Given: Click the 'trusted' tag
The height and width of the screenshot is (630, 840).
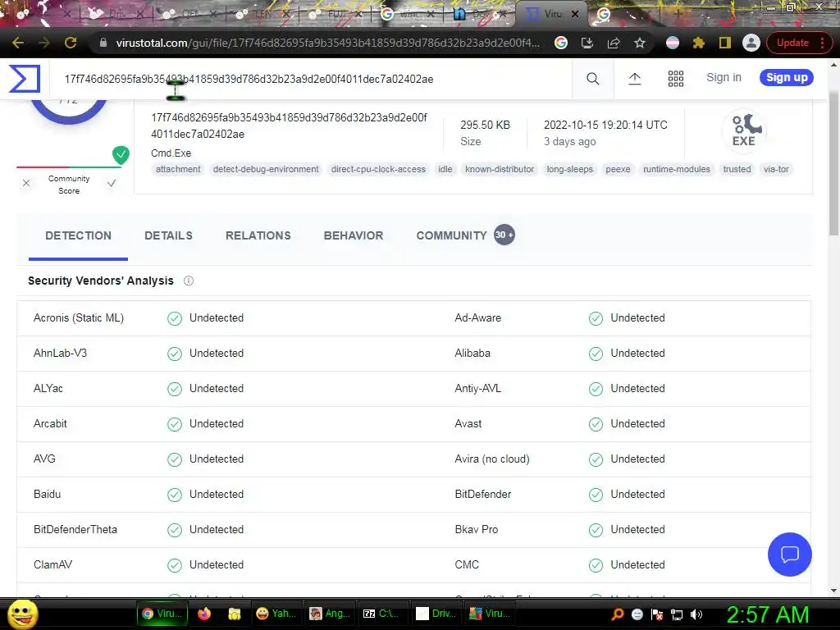Looking at the screenshot, I should click(x=737, y=169).
